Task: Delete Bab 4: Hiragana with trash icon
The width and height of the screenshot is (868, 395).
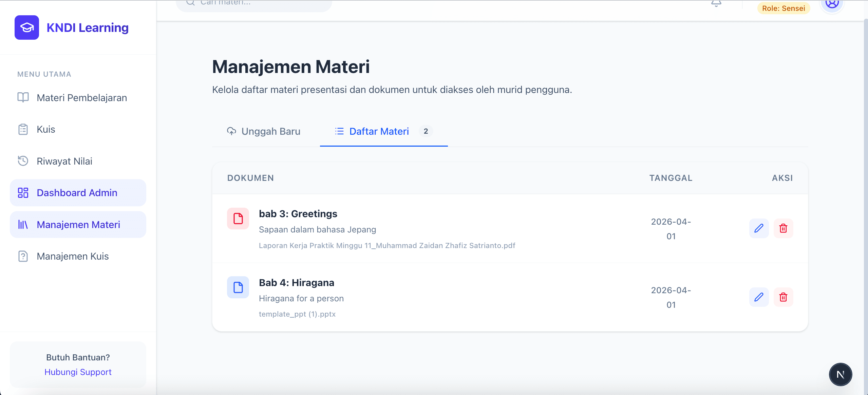Action: point(783,297)
